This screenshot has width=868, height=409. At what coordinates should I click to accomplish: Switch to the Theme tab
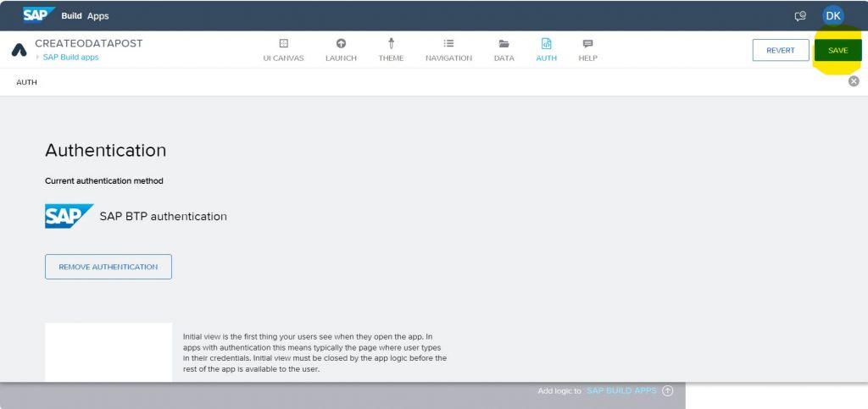[391, 50]
